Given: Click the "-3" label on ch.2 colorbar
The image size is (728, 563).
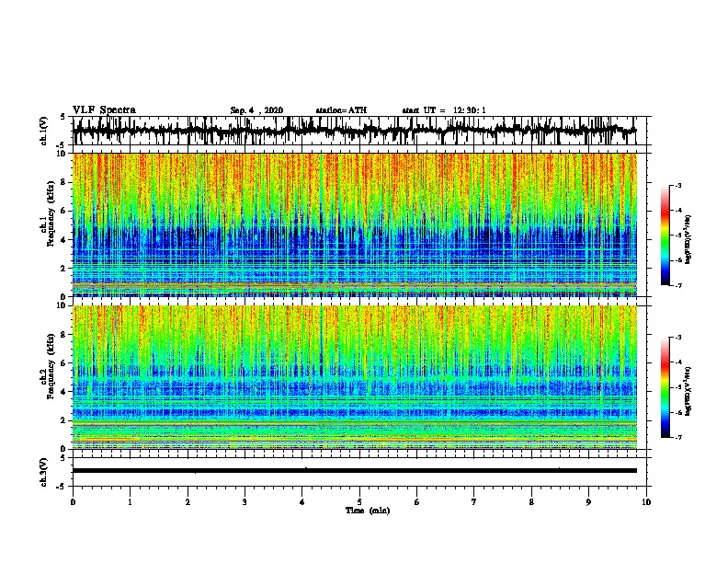Looking at the screenshot, I should (x=678, y=338).
